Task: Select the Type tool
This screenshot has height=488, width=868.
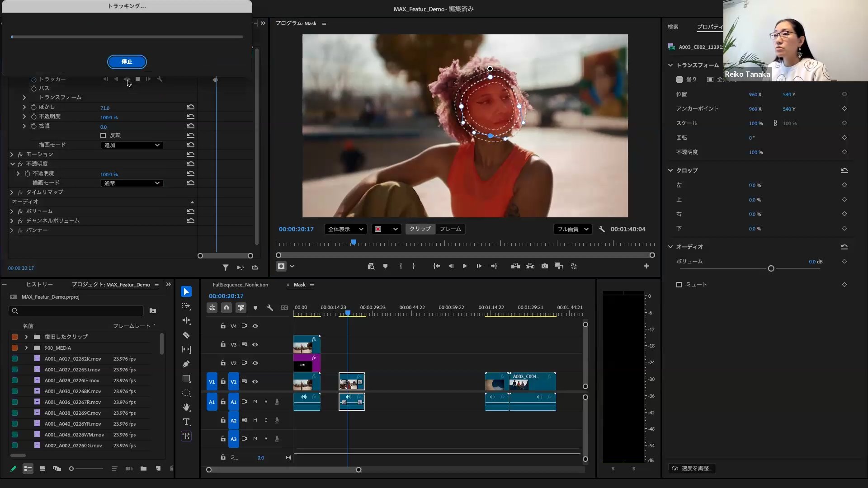Action: point(186,422)
